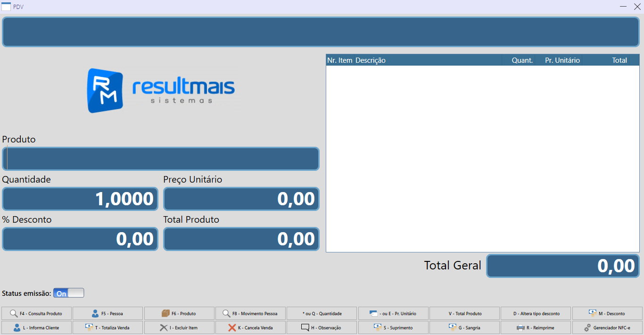
Task: Open the F5 - Pessoa button
Action: click(x=107, y=313)
